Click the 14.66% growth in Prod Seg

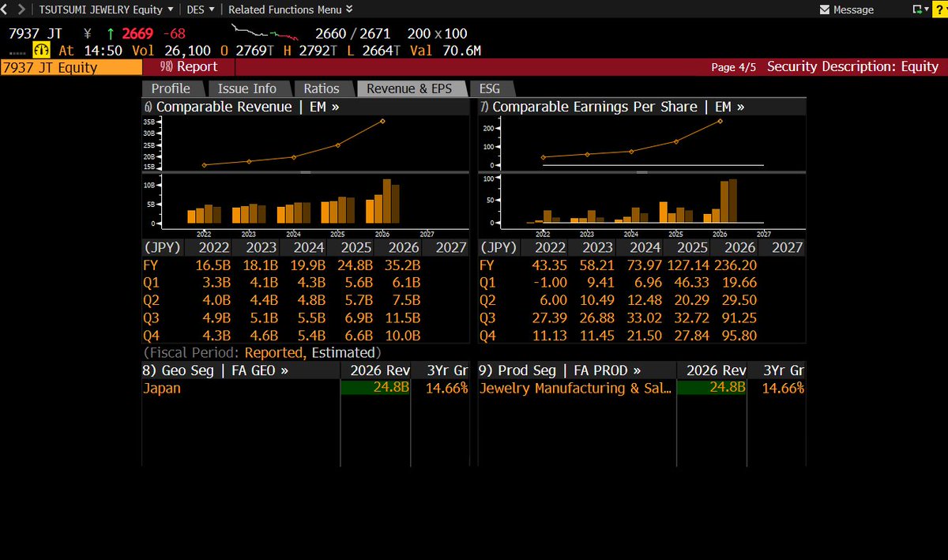[x=783, y=388]
